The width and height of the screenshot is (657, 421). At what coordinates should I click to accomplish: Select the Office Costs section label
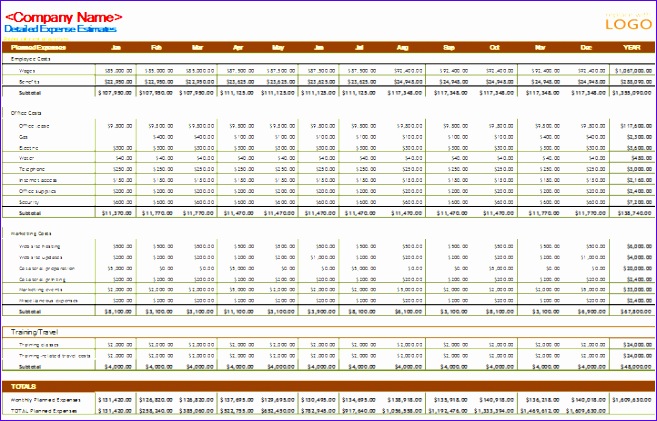click(26, 113)
